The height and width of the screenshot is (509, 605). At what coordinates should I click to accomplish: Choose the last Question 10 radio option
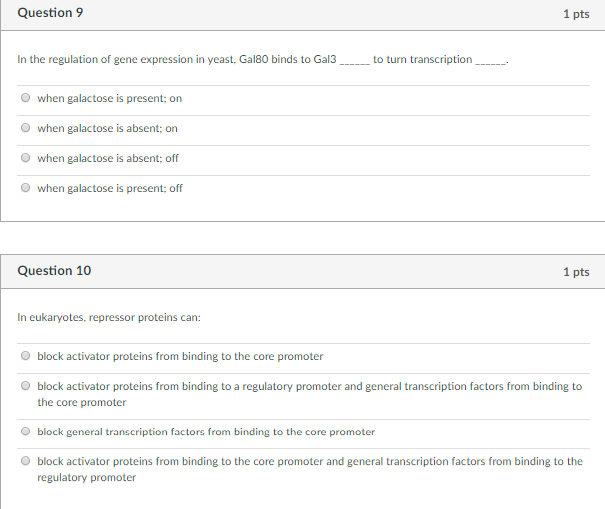pos(25,460)
